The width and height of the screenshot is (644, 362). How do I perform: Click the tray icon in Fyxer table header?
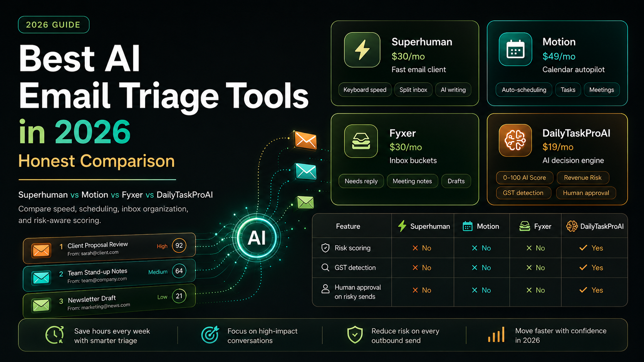pos(525,226)
